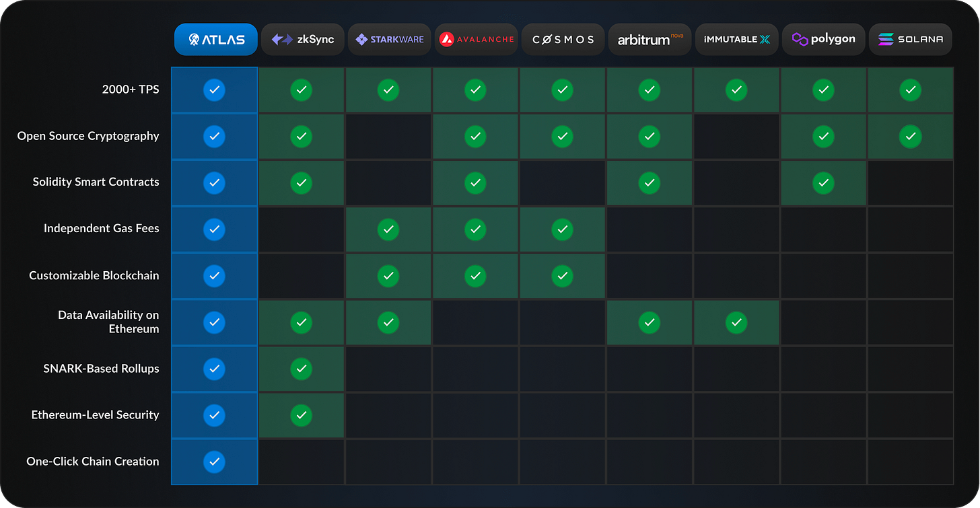Click the '2000+ TPS' row label
Screen dimensions: 980x508
(x=131, y=89)
